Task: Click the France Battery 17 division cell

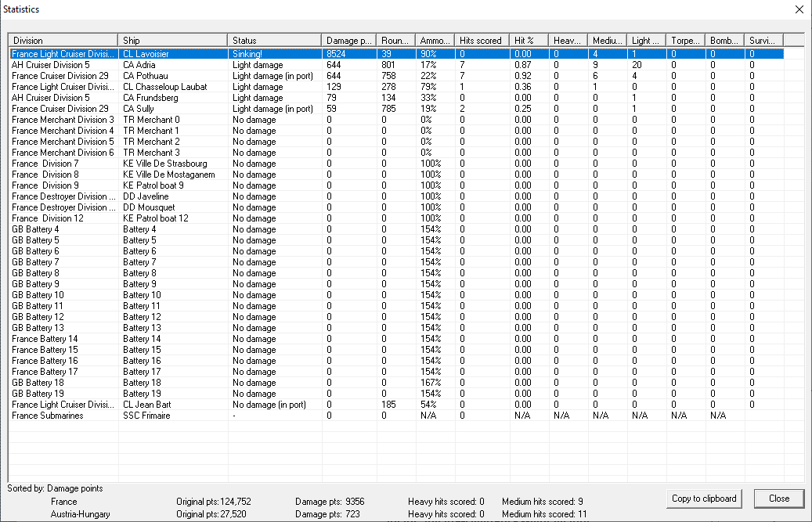Action: point(45,372)
